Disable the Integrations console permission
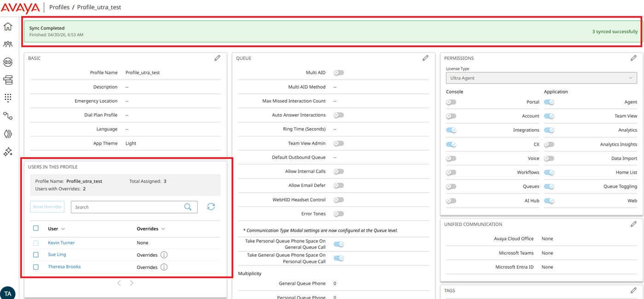 click(451, 130)
